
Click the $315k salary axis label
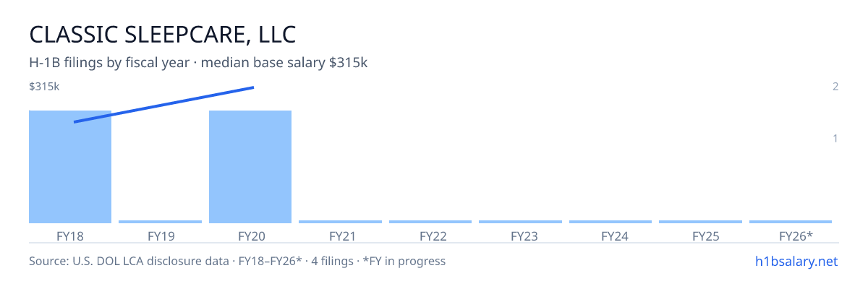click(x=44, y=87)
